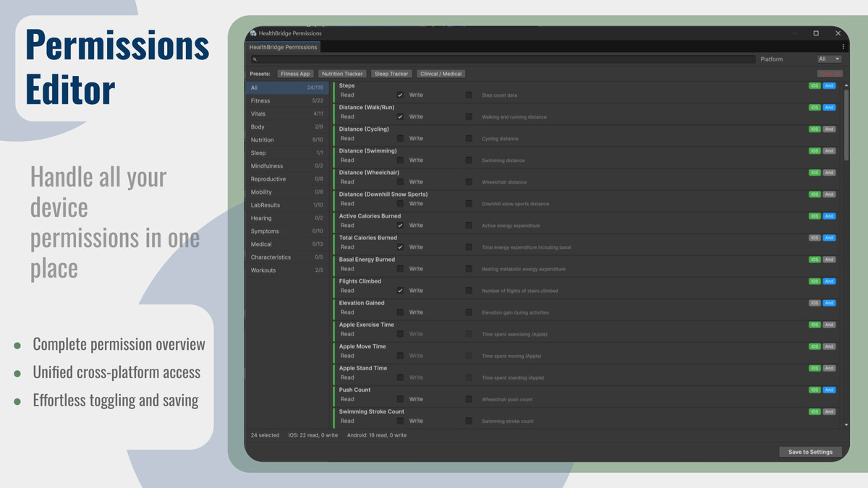Select the Symptoms category
Screen dimensions: 868x488
(x=287, y=231)
